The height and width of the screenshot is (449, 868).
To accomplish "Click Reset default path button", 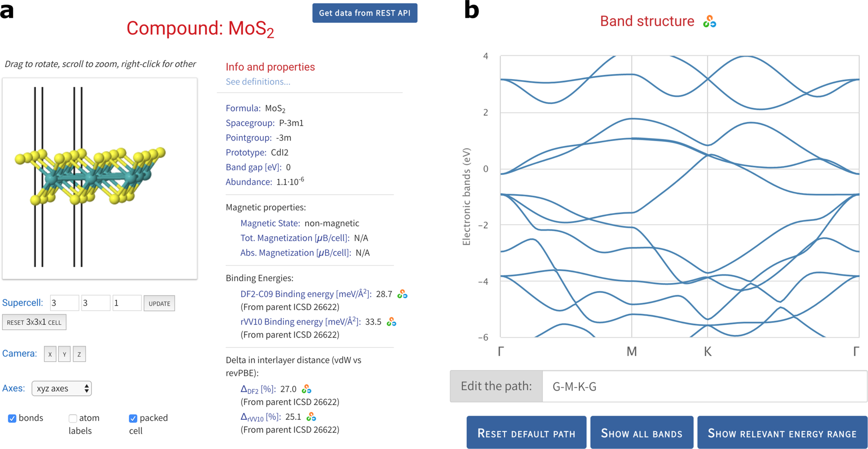I will (526, 433).
